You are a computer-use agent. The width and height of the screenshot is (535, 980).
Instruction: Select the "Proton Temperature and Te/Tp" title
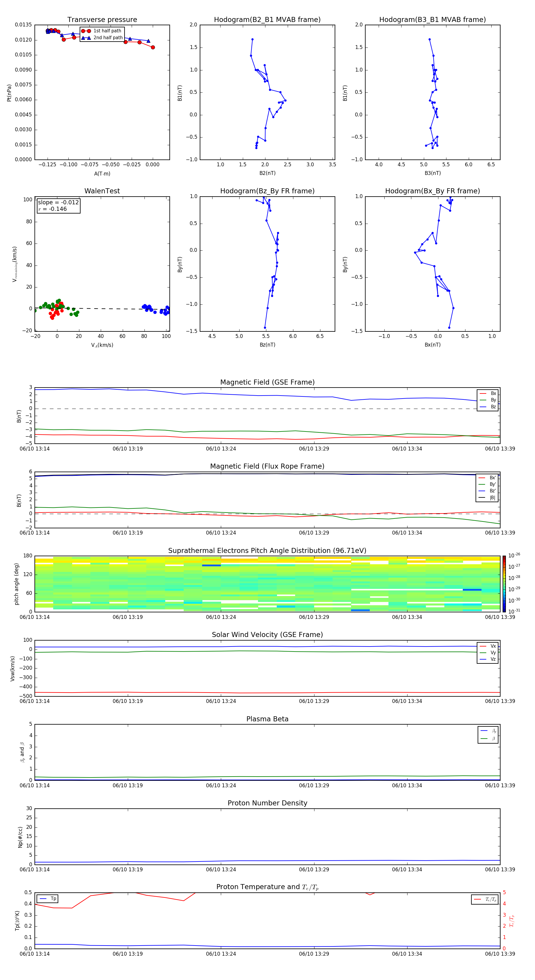pos(267,887)
